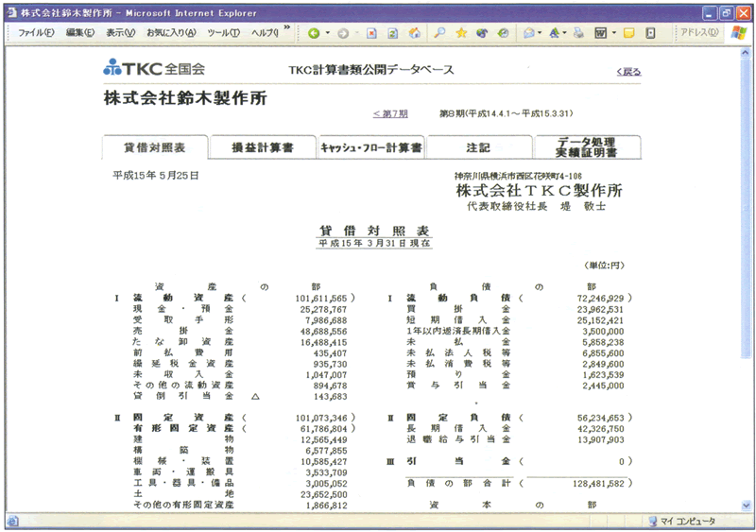Click the last toolbar icon before address

[650, 33]
